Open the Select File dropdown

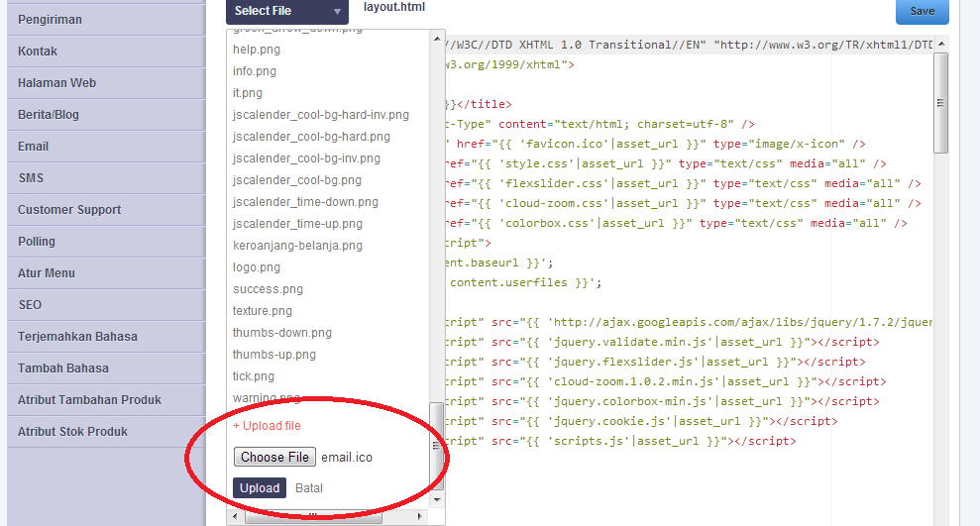click(x=286, y=11)
